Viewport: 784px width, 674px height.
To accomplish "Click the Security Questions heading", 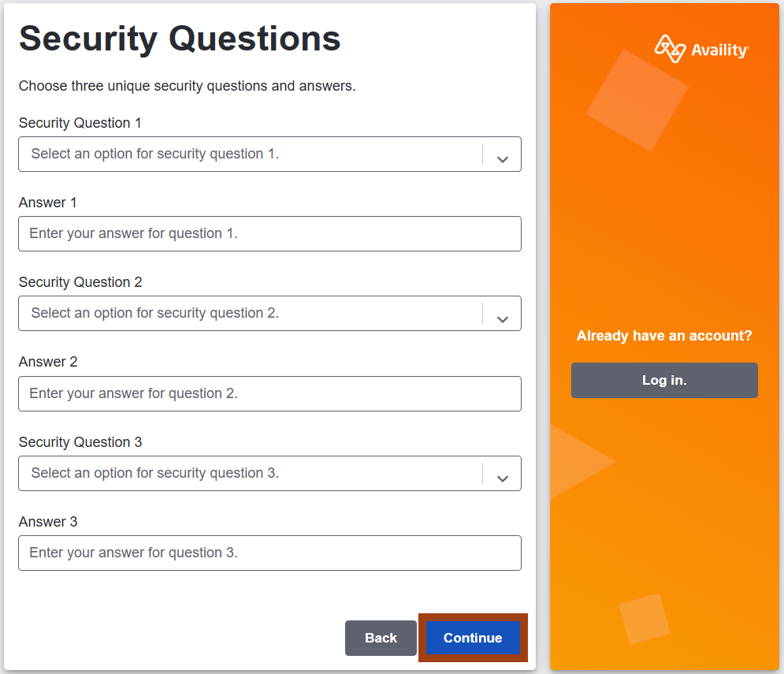I will point(180,39).
